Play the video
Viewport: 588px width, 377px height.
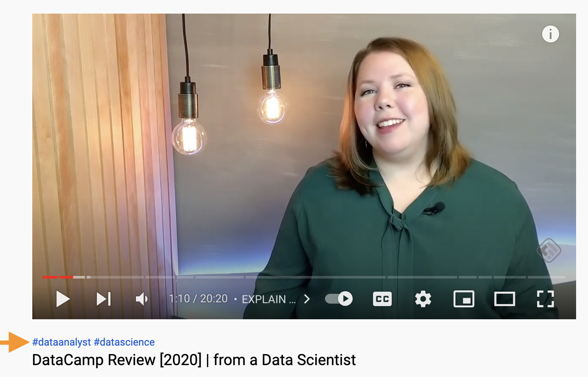coord(63,299)
